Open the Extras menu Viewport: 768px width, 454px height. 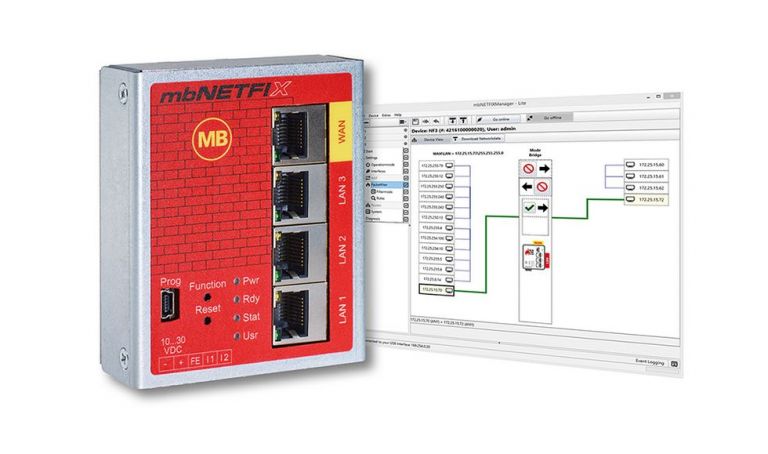386,115
